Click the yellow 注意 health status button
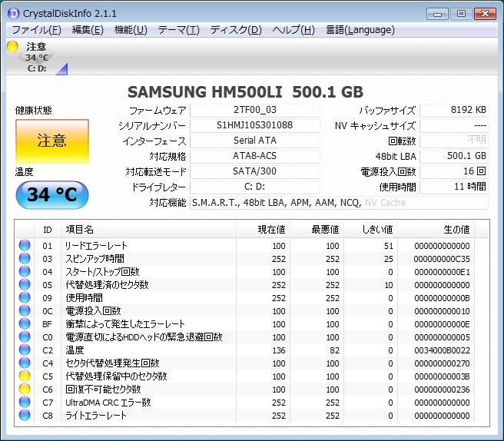This screenshot has height=441, width=504. [x=52, y=141]
